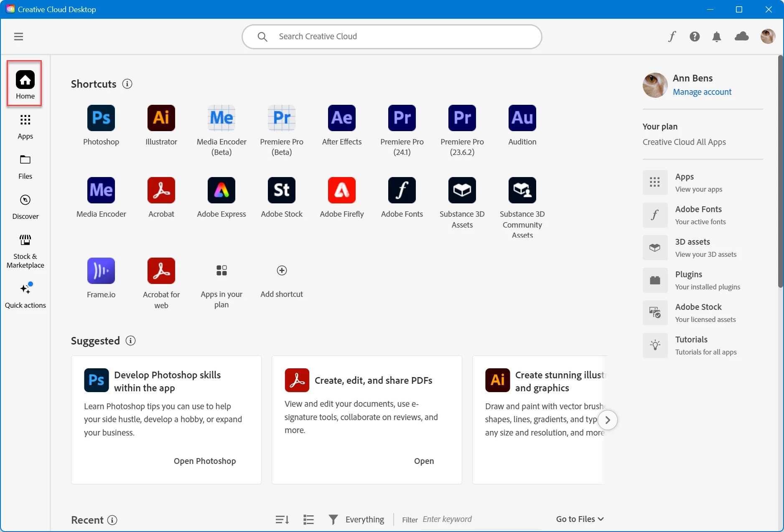Open Adobe Fonts shortcut icon

[x=402, y=190]
